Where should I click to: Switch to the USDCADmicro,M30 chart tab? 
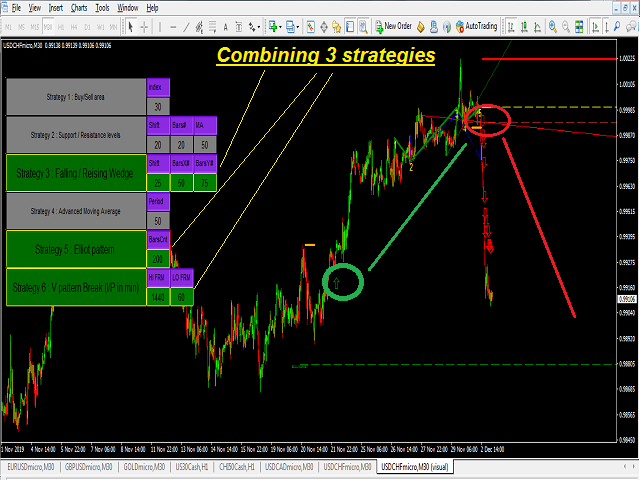click(289, 467)
